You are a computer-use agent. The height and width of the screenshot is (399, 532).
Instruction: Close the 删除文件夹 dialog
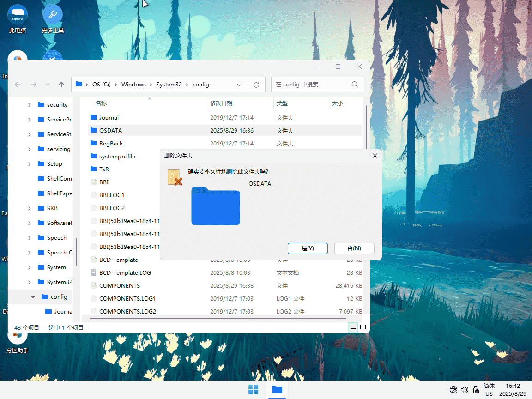click(375, 155)
